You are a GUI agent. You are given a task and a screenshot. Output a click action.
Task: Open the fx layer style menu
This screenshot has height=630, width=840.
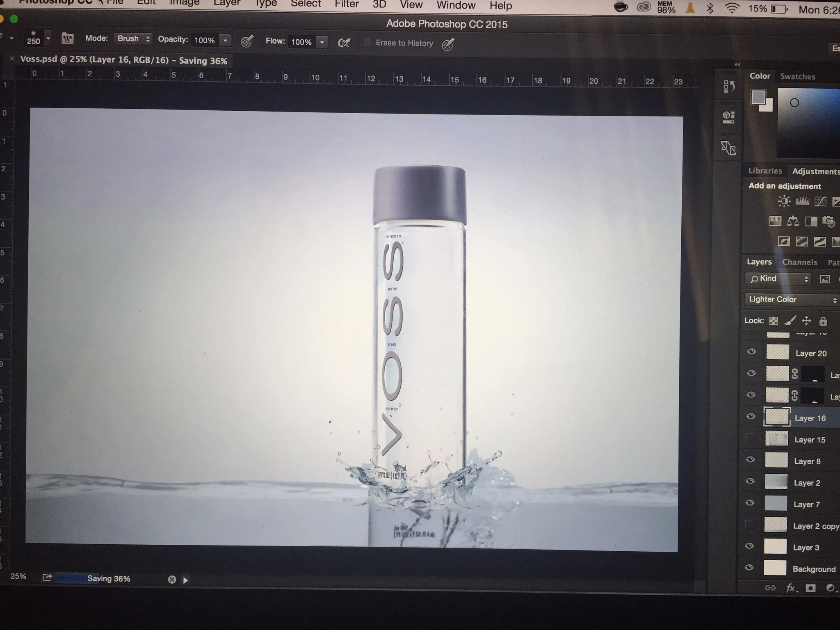click(x=792, y=588)
